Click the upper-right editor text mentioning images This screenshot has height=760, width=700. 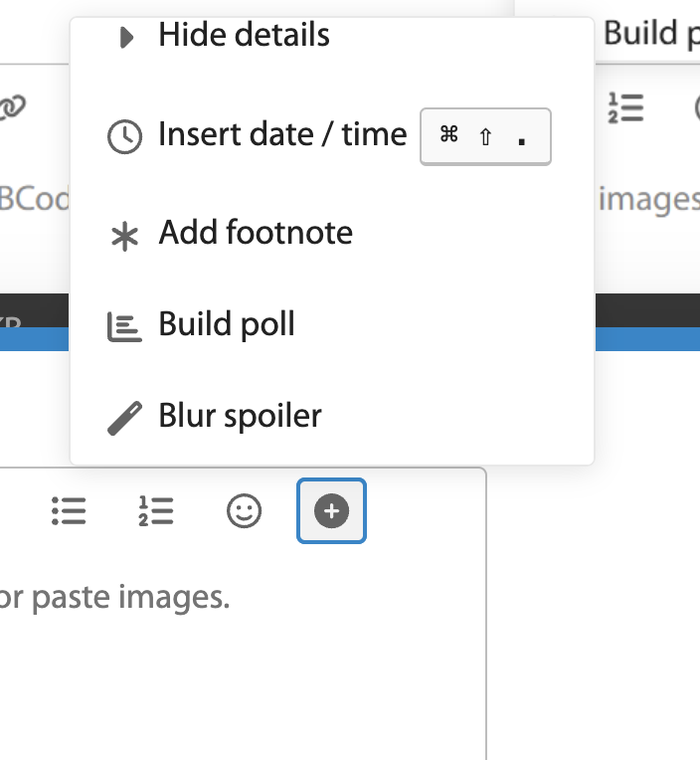click(x=650, y=200)
